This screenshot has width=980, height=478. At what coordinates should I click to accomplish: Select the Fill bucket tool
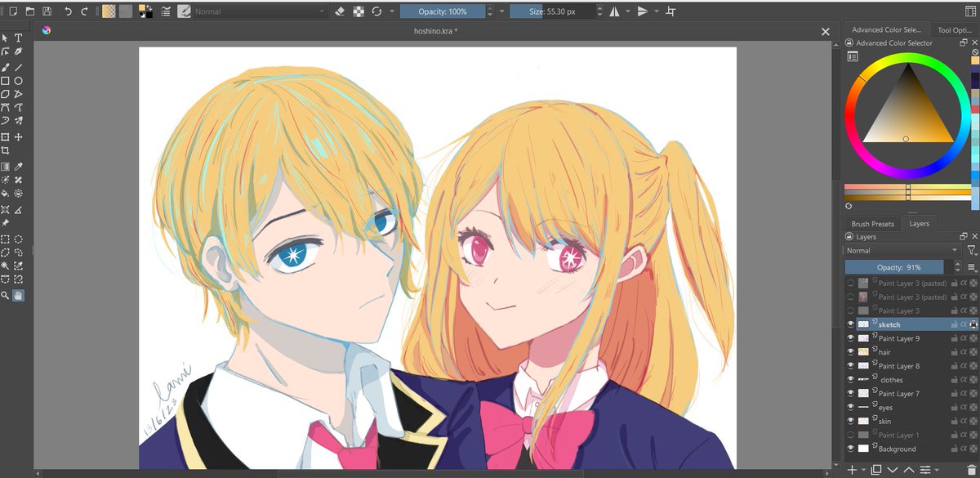click(5, 194)
